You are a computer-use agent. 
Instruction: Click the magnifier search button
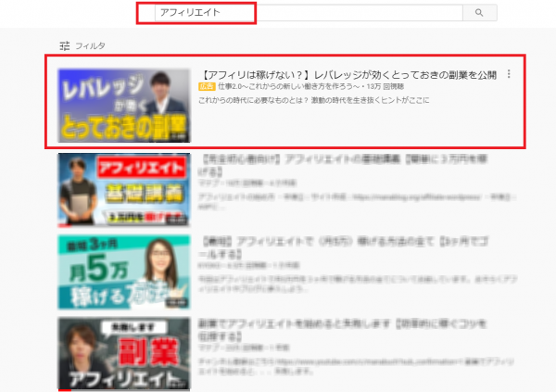click(x=479, y=13)
